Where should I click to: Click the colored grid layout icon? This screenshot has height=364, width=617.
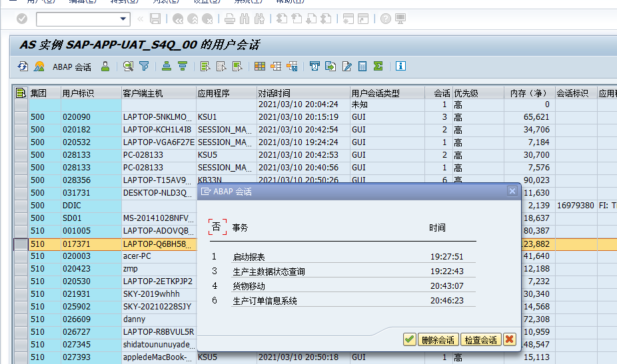260,66
